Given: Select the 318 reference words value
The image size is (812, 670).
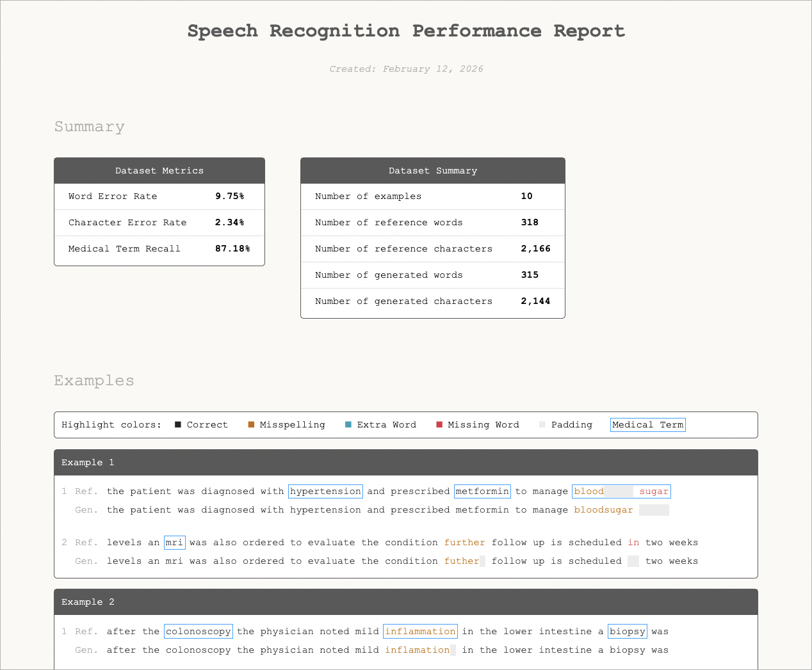Looking at the screenshot, I should [530, 223].
